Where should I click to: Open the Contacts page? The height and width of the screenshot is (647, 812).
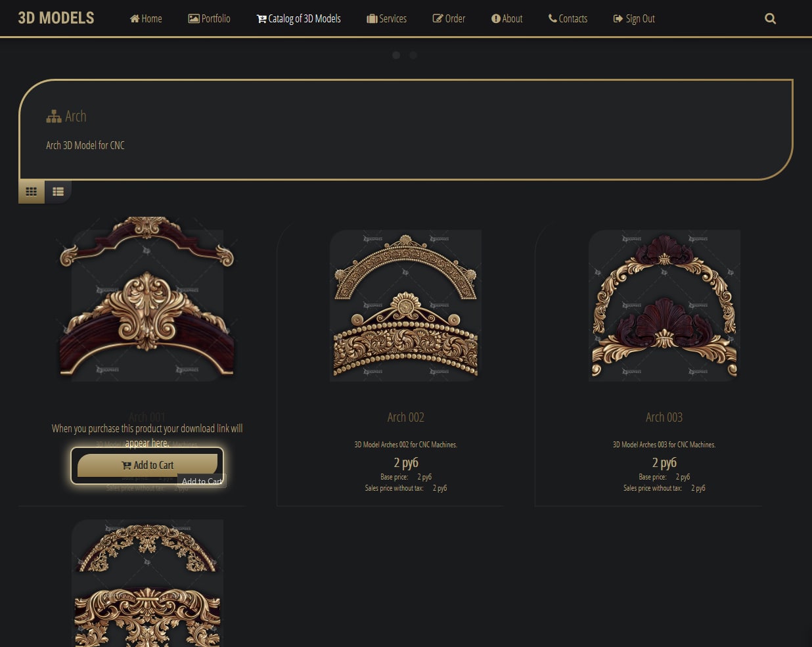tap(568, 19)
